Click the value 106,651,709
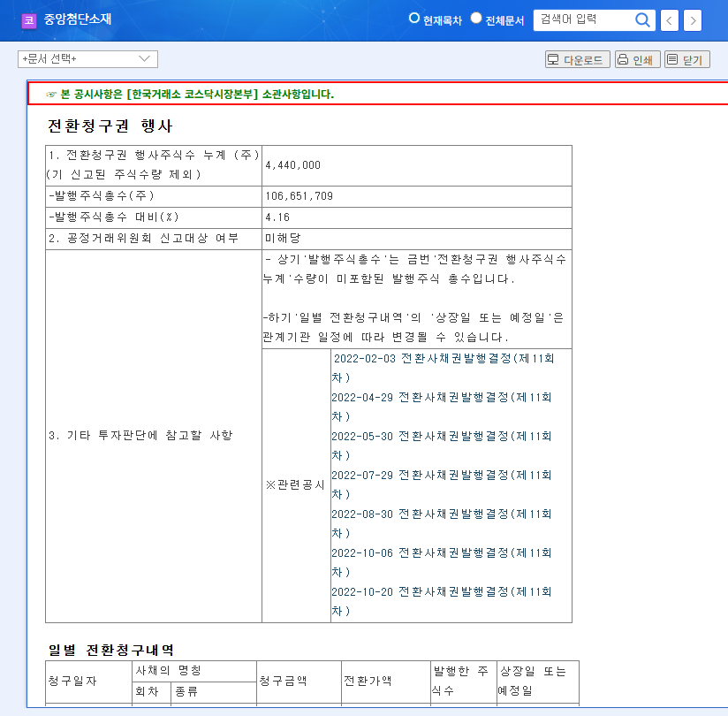728x716 pixels. [299, 196]
